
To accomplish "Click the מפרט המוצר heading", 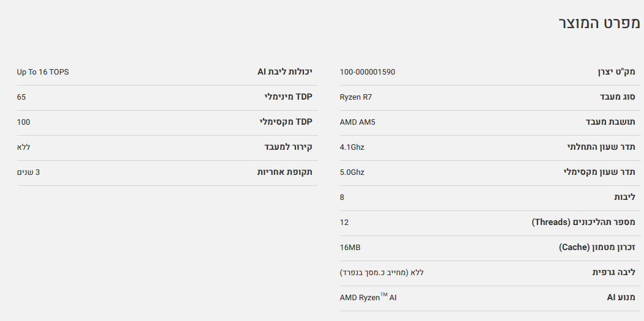I will click(x=599, y=23).
